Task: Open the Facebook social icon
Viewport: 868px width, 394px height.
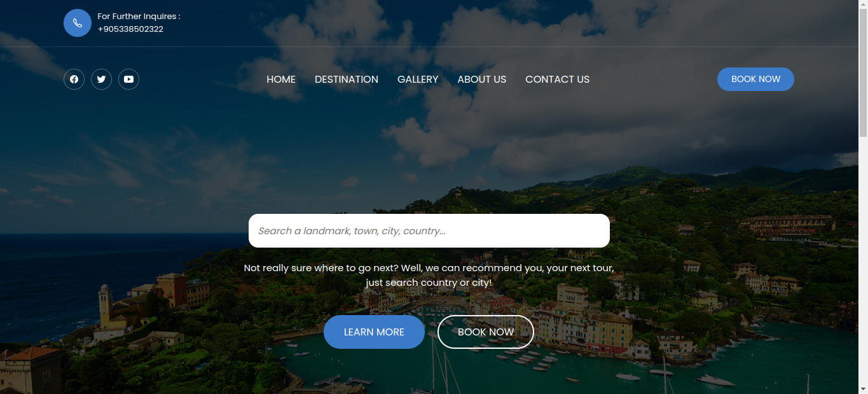Action: point(74,80)
